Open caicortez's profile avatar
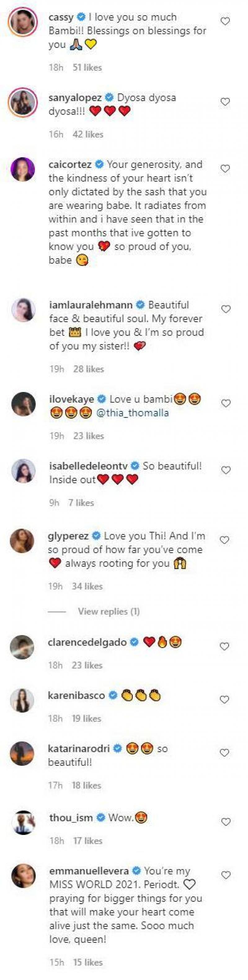The width and height of the screenshot is (248, 980). coord(23,169)
